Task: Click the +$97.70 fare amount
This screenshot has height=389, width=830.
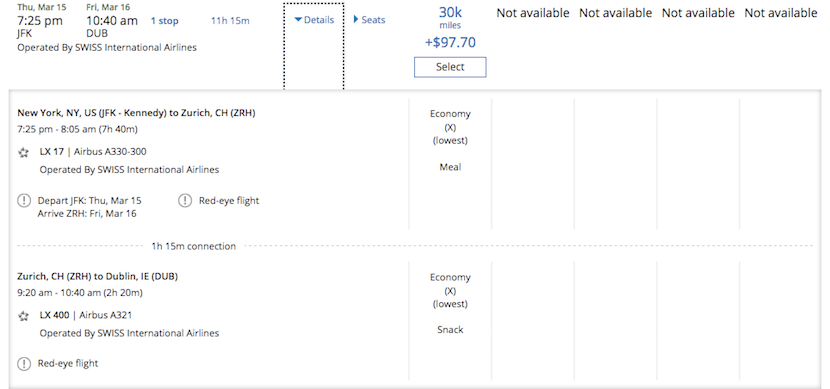Action: pyautogui.click(x=450, y=42)
